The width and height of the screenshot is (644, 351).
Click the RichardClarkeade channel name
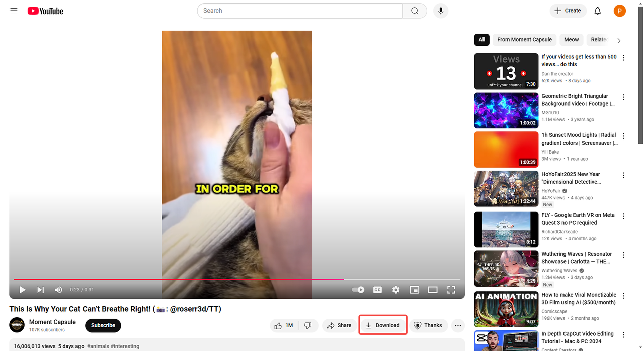(559, 232)
